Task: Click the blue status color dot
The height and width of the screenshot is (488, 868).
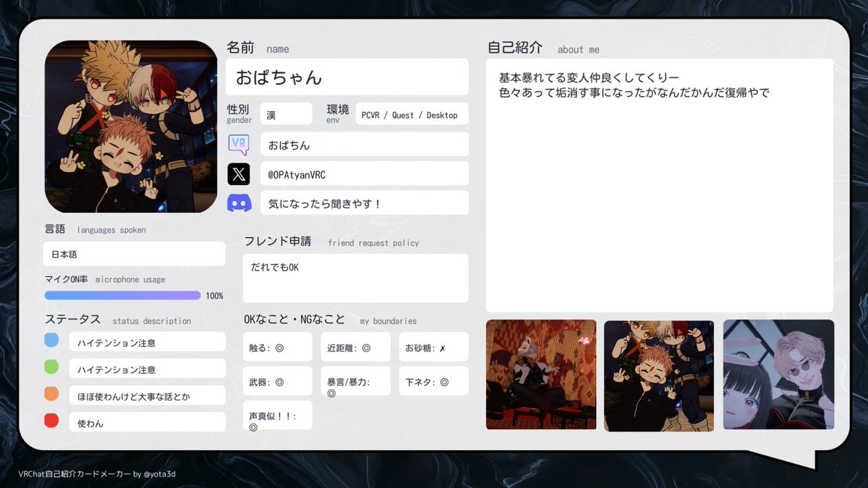Action: pos(51,340)
